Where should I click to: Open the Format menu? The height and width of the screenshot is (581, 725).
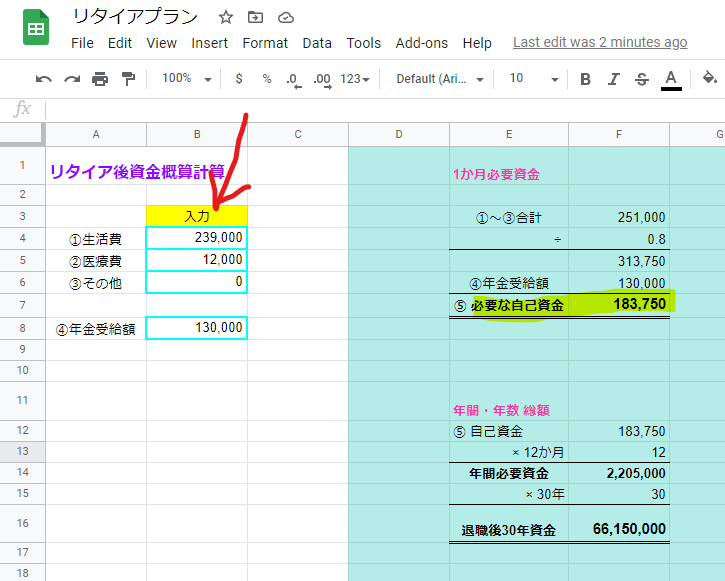265,43
